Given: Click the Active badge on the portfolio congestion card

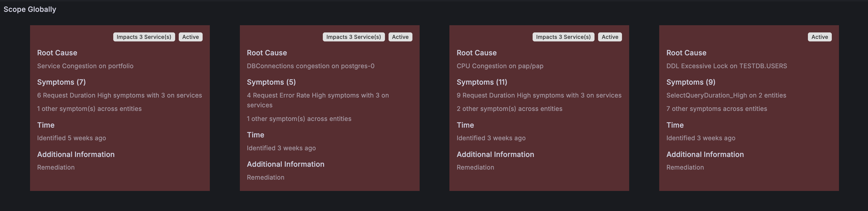Looking at the screenshot, I should pos(191,37).
